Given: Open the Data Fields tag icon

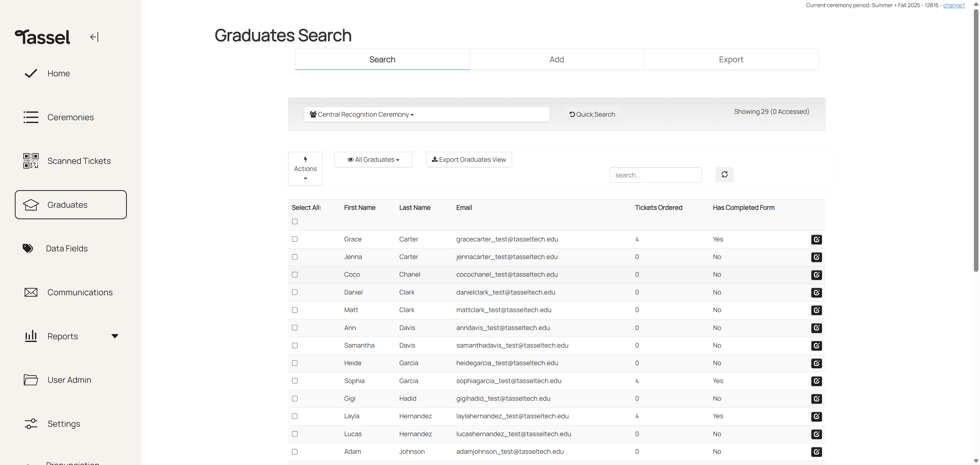Looking at the screenshot, I should tap(28, 249).
